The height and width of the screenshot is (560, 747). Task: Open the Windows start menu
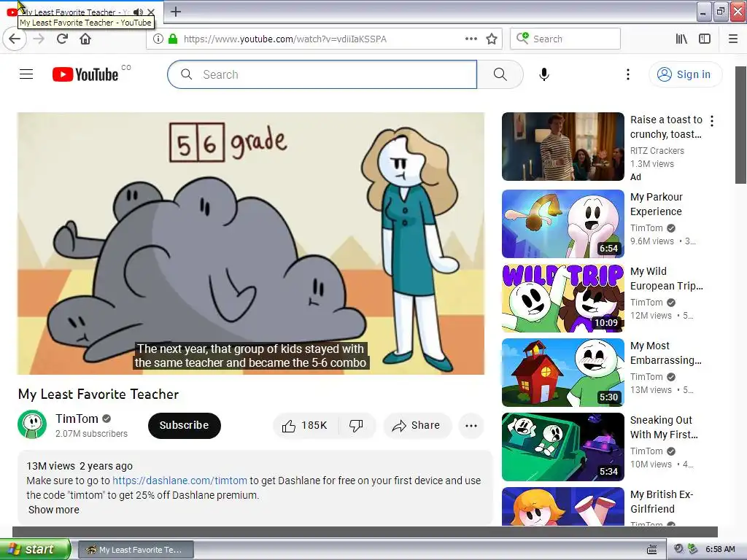(34, 549)
